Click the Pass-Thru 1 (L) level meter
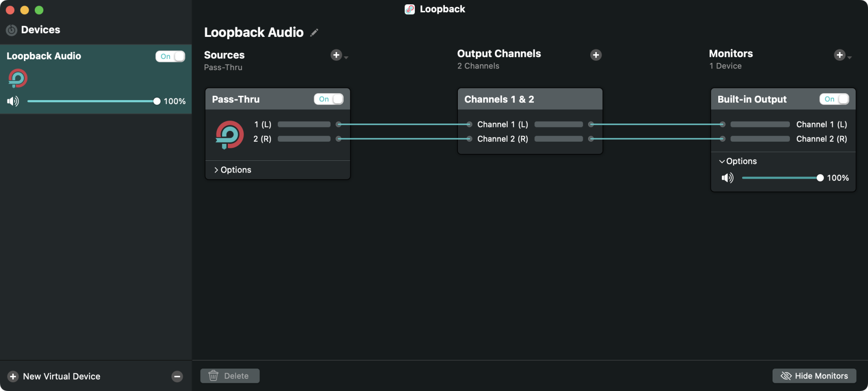 point(304,124)
